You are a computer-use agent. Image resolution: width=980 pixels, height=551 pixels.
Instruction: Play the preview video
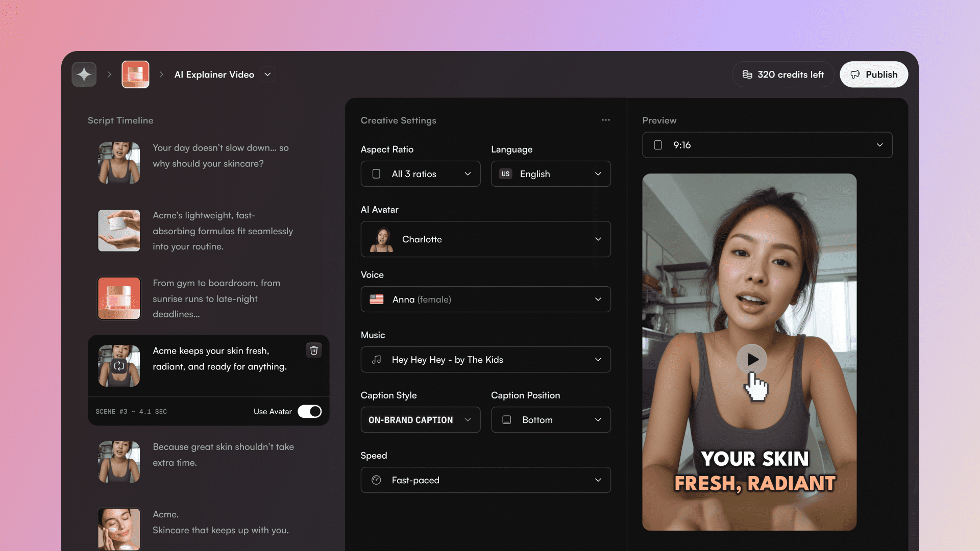(752, 359)
